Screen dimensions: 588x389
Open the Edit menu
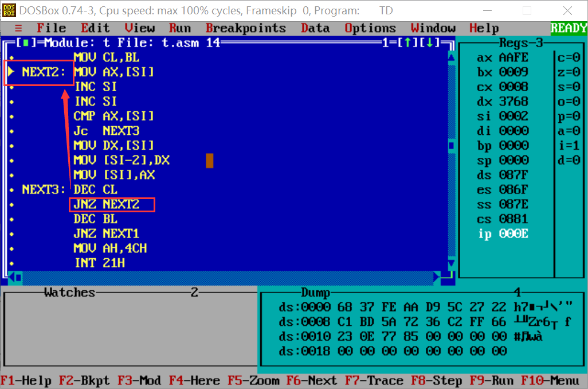95,28
